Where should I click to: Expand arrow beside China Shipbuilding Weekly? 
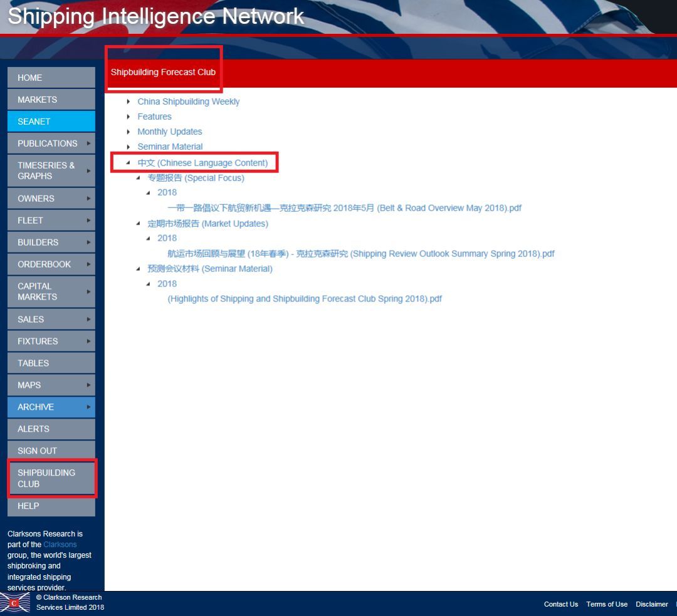129,102
